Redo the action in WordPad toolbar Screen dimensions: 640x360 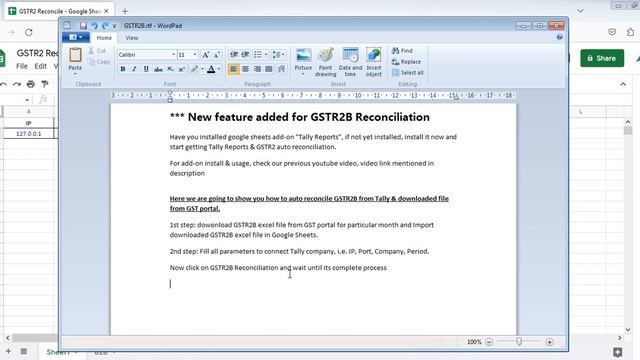point(105,26)
